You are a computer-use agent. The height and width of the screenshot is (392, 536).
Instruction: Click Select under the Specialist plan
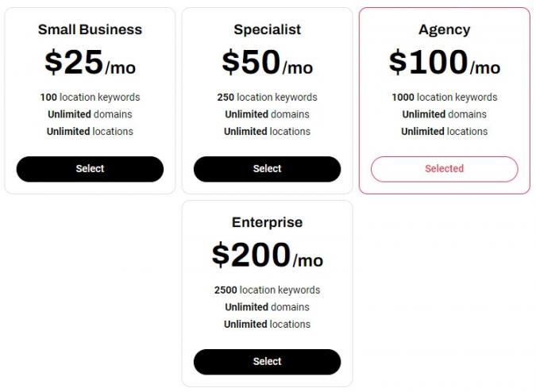(x=267, y=169)
